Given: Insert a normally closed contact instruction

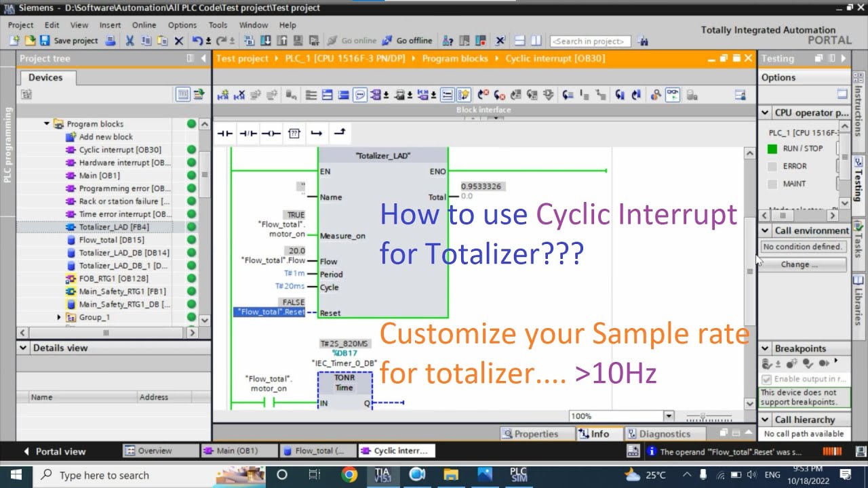Looking at the screenshot, I should pos(248,134).
